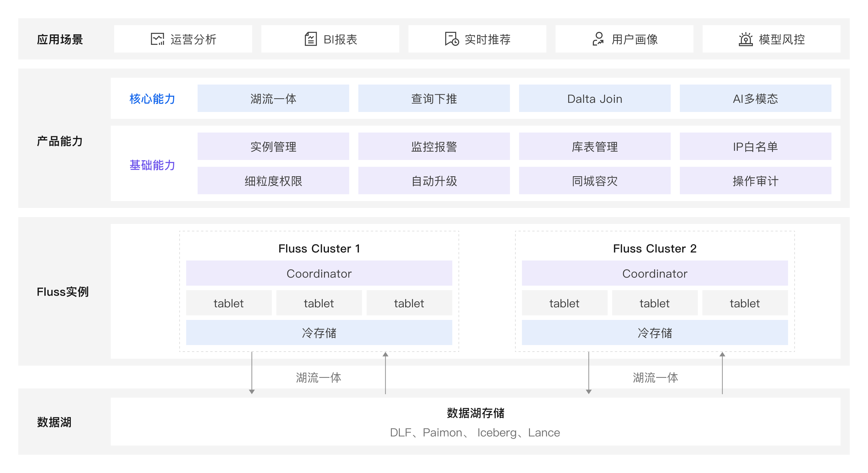Image resolution: width=868 pixels, height=473 pixels.
Task: Click the 基础能力 purple heading
Action: (x=152, y=165)
